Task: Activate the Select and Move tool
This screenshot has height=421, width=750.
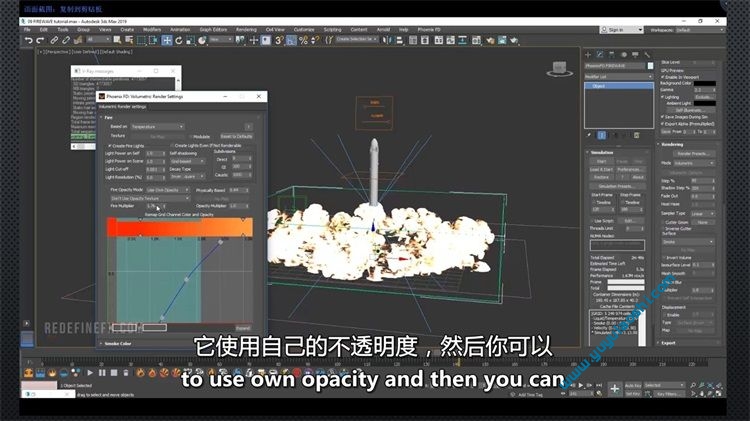Action: (x=166, y=41)
